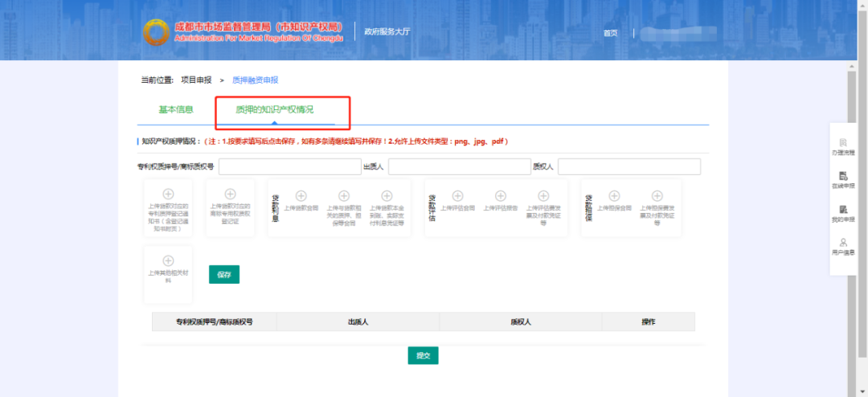Click 操作 table column header
868x397 pixels.
tap(649, 321)
